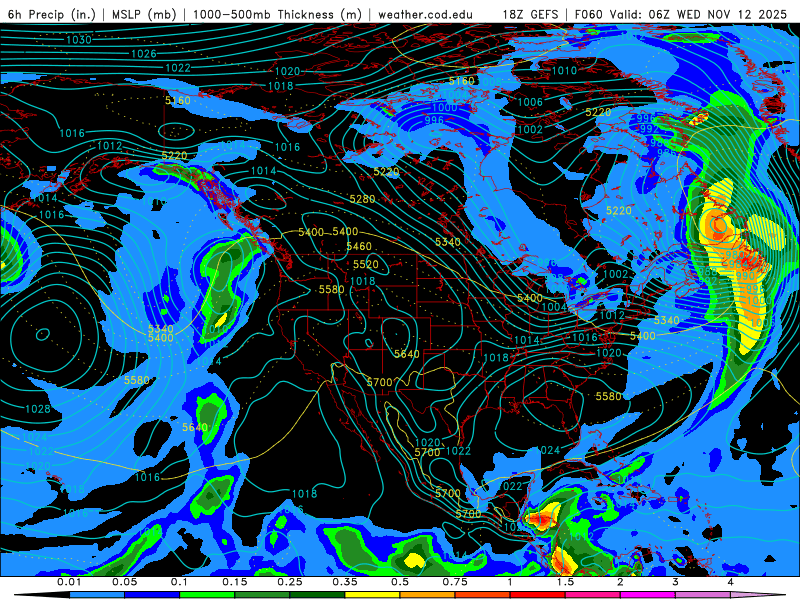This screenshot has height=600, width=800.
Task: Click the weather.cod.edu source label
Action: 425,15
